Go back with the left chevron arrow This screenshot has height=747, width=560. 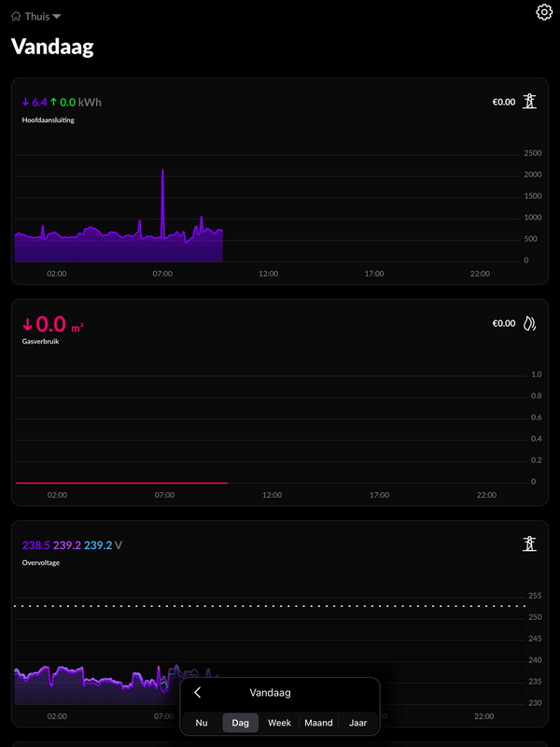point(198,693)
